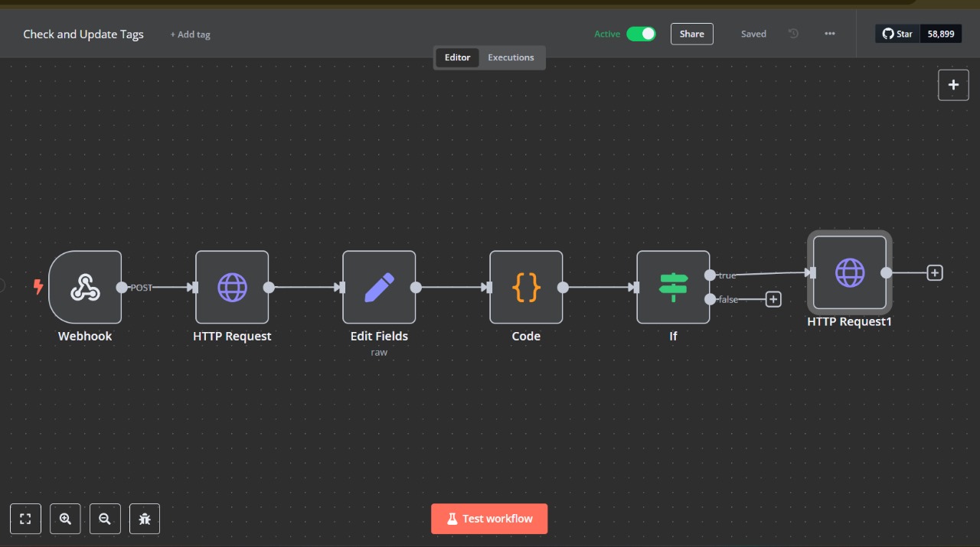Zoom out on the canvas
Image resolution: width=980 pixels, height=547 pixels.
click(x=105, y=519)
